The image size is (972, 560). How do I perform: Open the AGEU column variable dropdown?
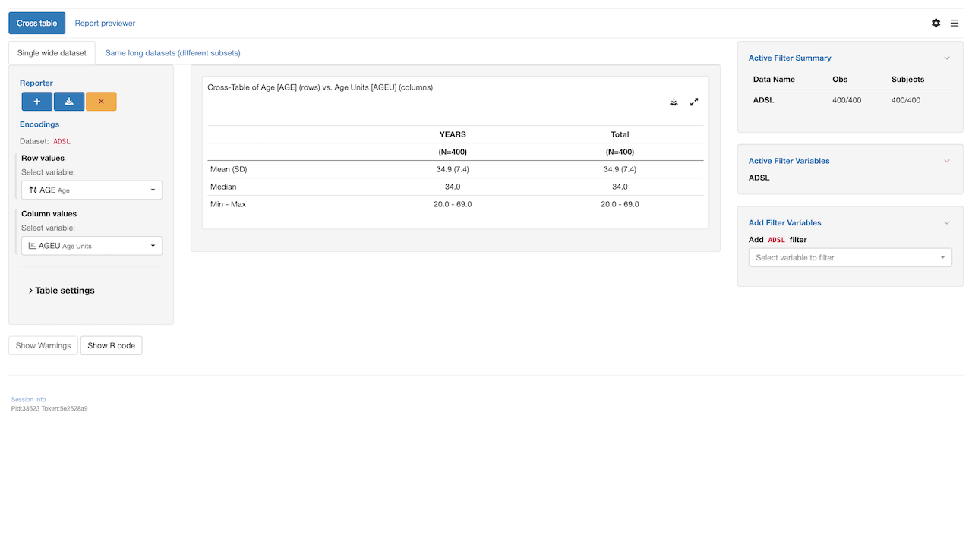(92, 246)
